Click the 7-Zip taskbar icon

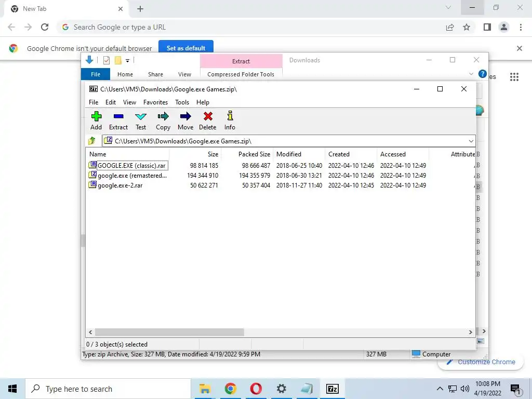tap(332, 389)
